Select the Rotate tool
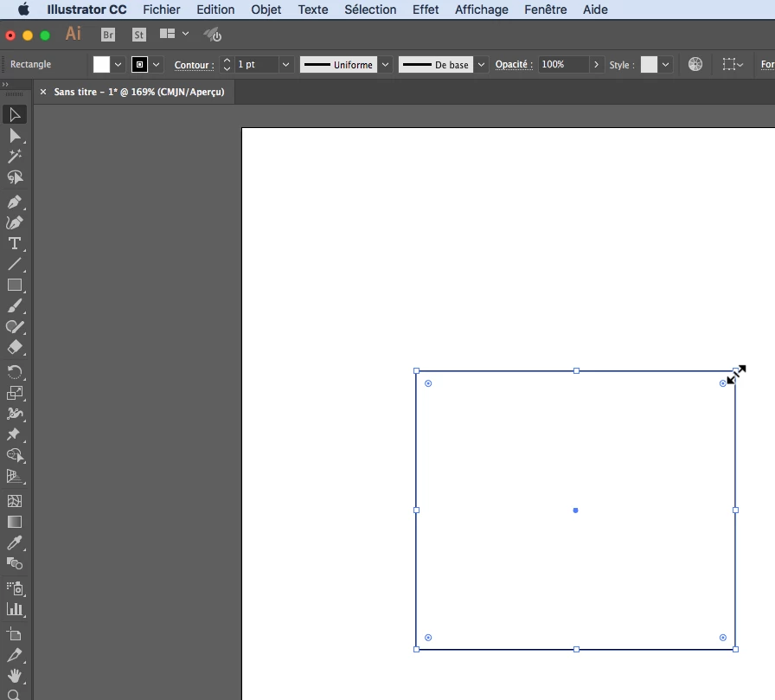775x700 pixels. 15,372
